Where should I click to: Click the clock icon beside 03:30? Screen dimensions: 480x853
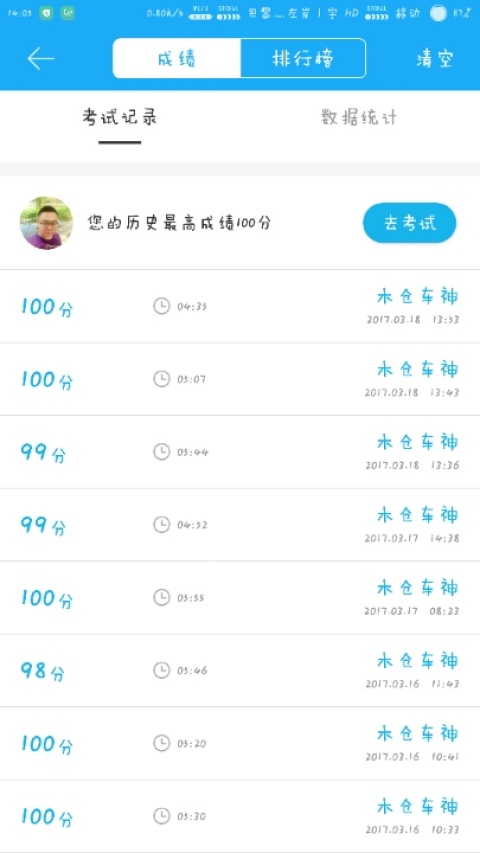click(161, 816)
